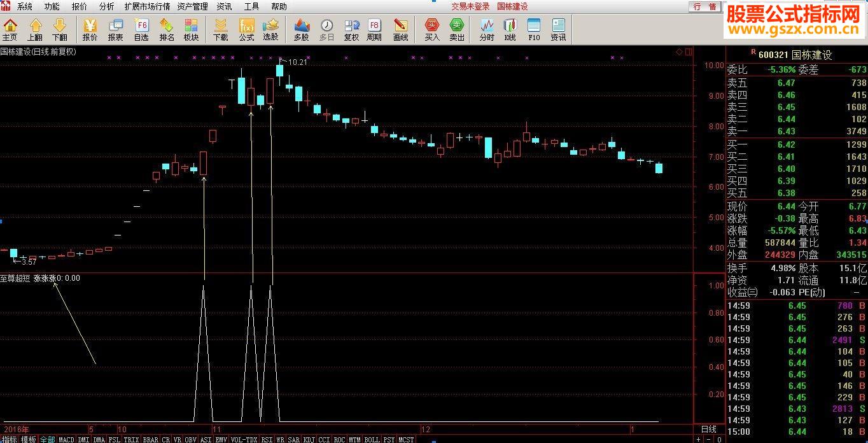Viewport: 868px width, 443px height.
Task: Open the 报表 reports icon
Action: [115, 29]
